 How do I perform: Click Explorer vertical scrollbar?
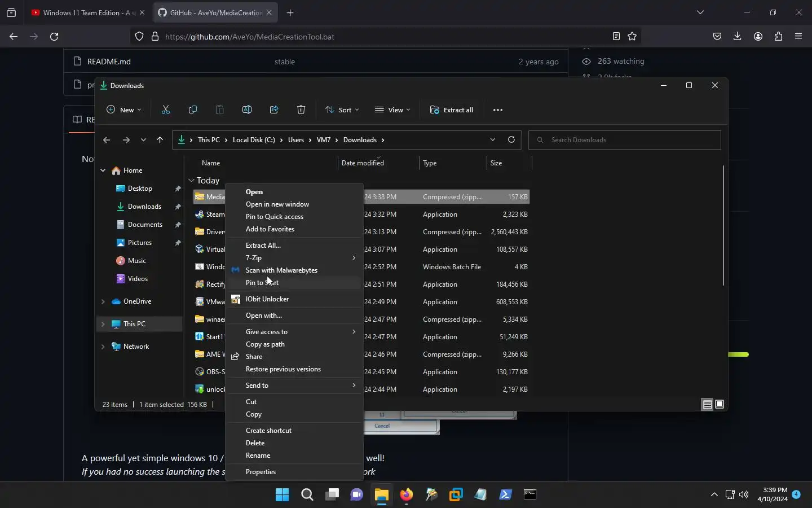coord(723,226)
